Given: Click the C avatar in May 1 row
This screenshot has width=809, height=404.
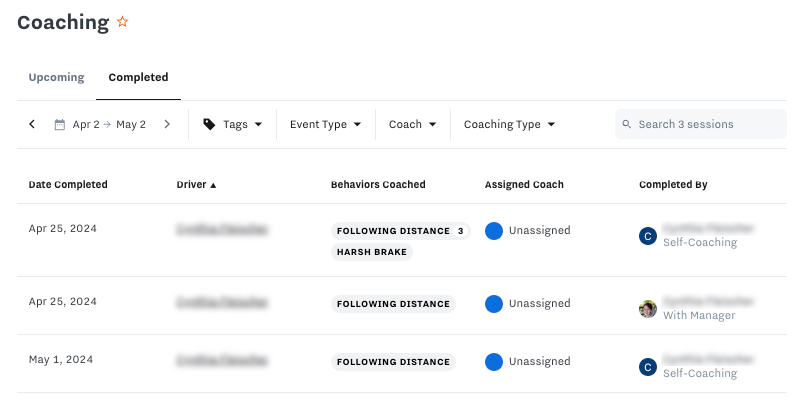Looking at the screenshot, I should [x=648, y=367].
